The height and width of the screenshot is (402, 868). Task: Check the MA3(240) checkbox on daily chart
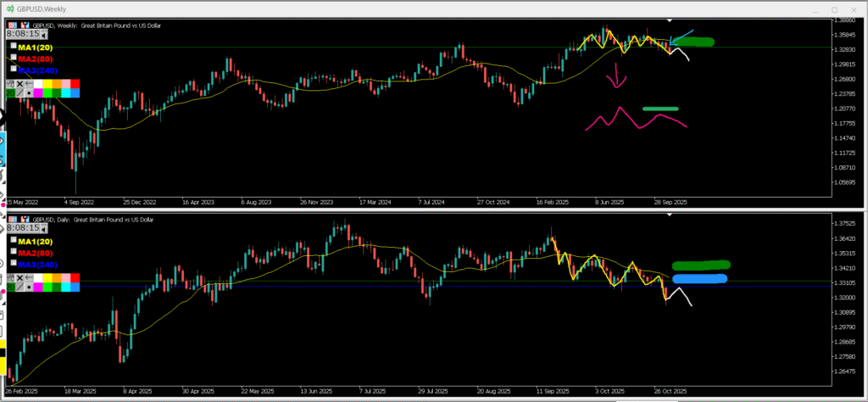[14, 263]
